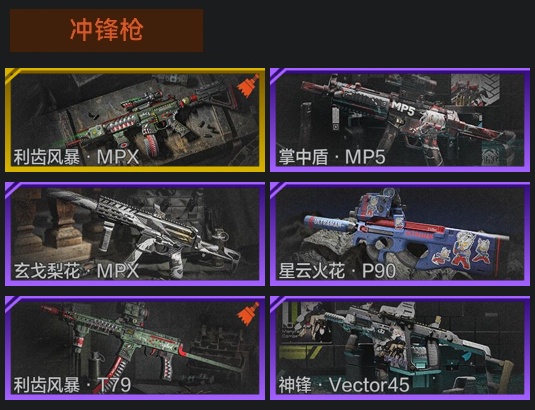Click the 利齿风暴·MPX name label
Screen dimensions: 535x410
(76, 158)
